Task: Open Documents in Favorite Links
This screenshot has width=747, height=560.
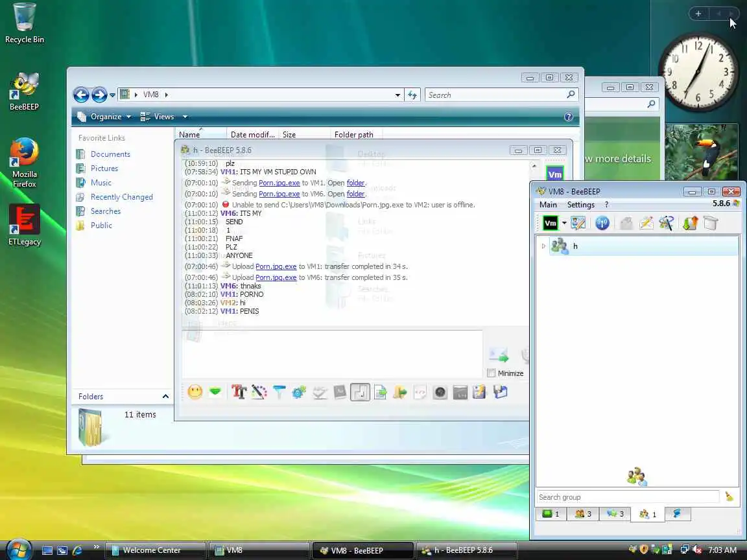Action: (x=110, y=154)
